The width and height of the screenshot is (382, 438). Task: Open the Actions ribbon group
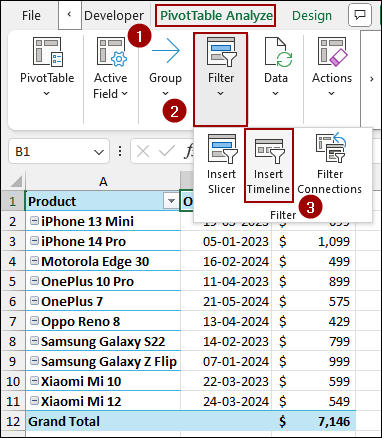point(332,68)
